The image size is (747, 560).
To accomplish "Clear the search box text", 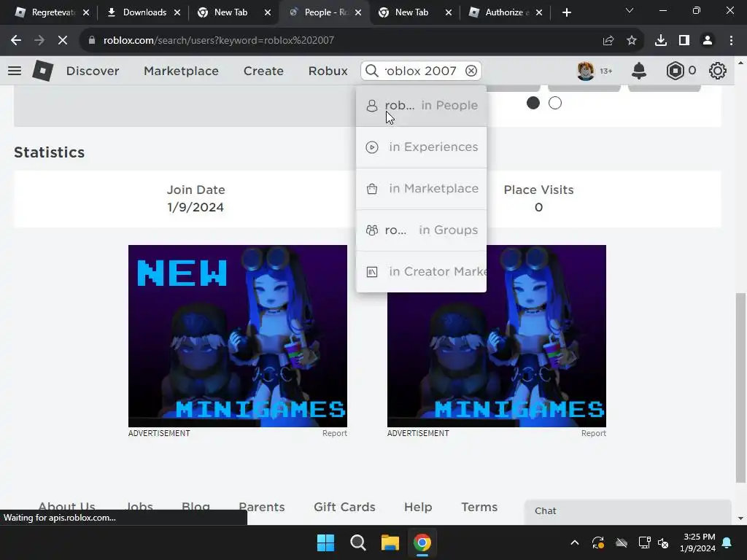I will [x=471, y=71].
